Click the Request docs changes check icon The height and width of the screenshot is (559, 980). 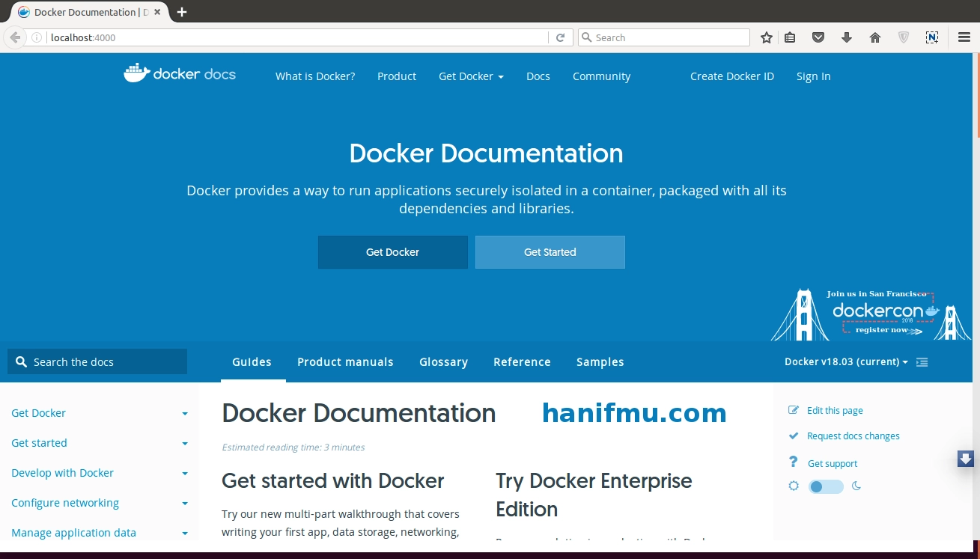(794, 436)
